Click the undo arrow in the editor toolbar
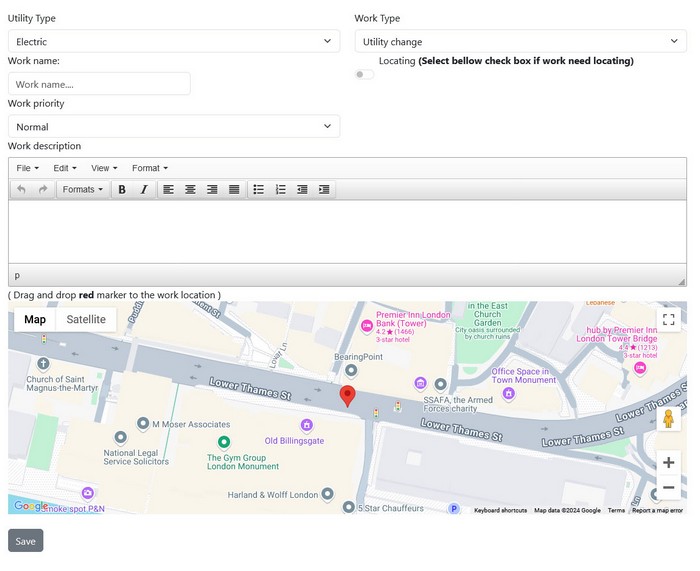 pos(21,190)
